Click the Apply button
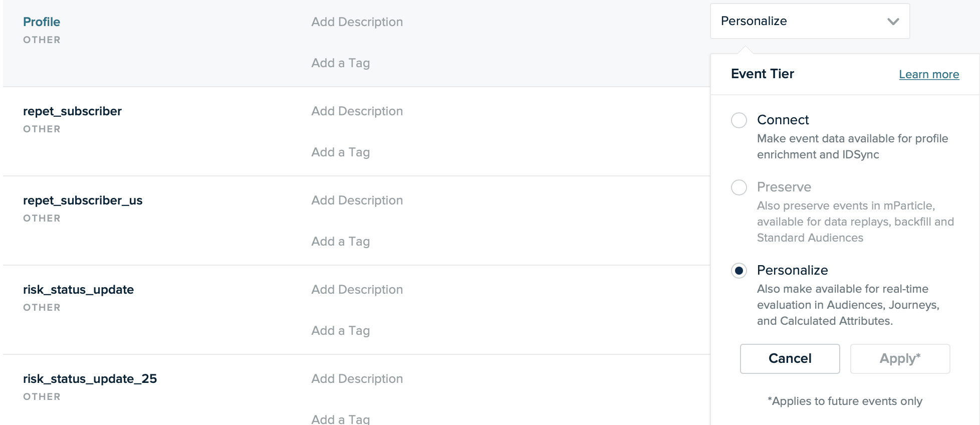Screen dimensions: 980x425 tap(900, 358)
